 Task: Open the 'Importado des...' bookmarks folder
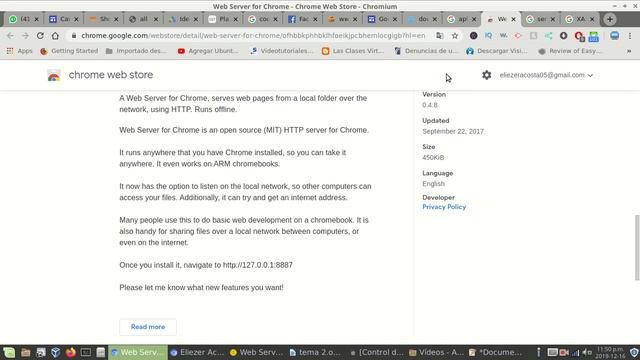[136, 51]
